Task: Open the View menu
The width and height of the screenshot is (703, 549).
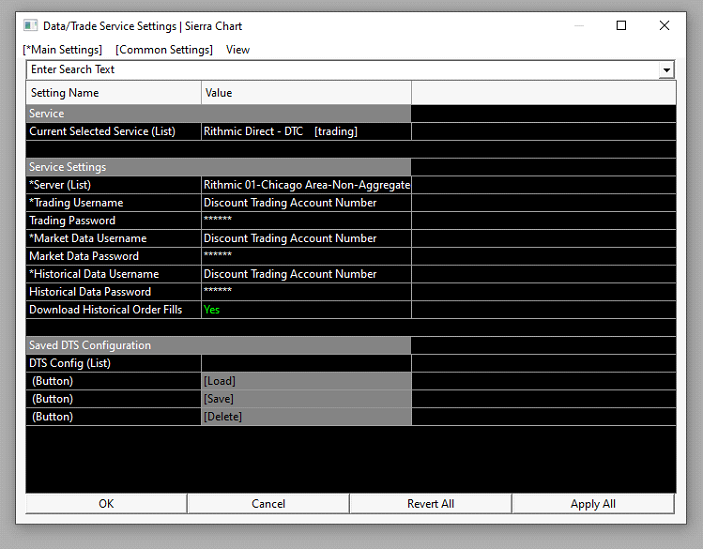Action: coord(238,49)
